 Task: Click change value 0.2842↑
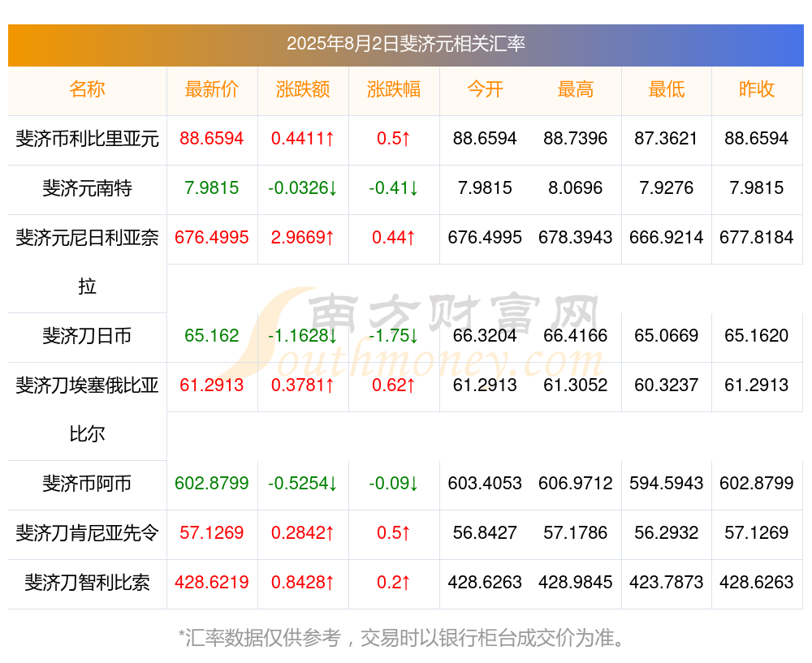[303, 532]
